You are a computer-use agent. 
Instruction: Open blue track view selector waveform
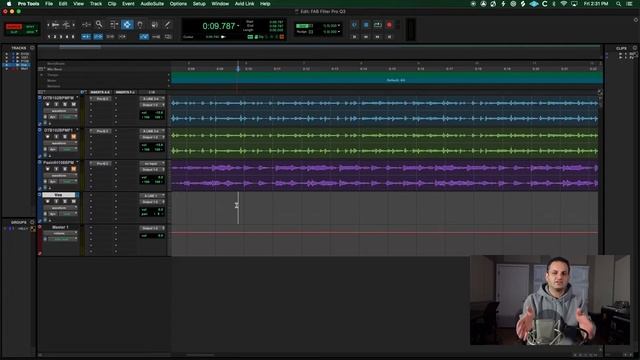(x=60, y=111)
